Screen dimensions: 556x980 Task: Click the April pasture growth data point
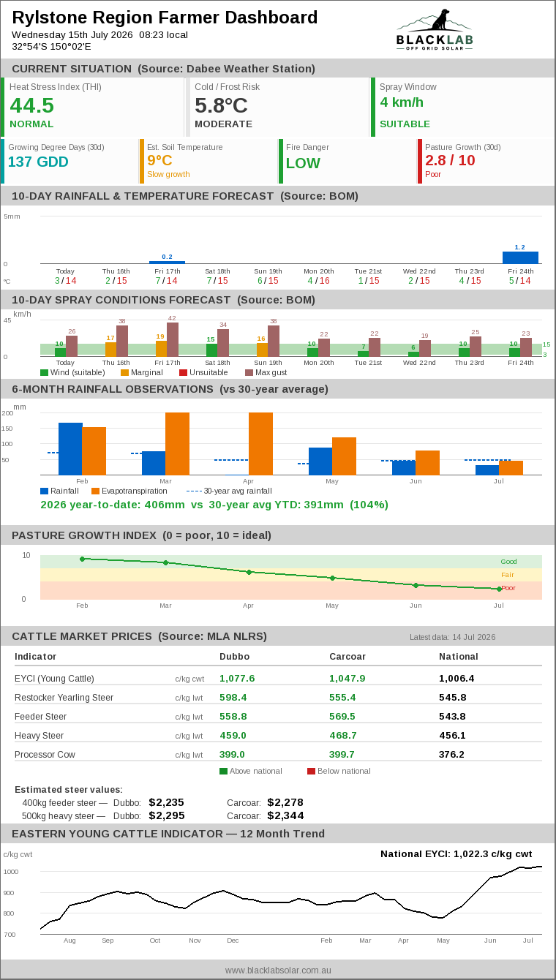tap(249, 572)
